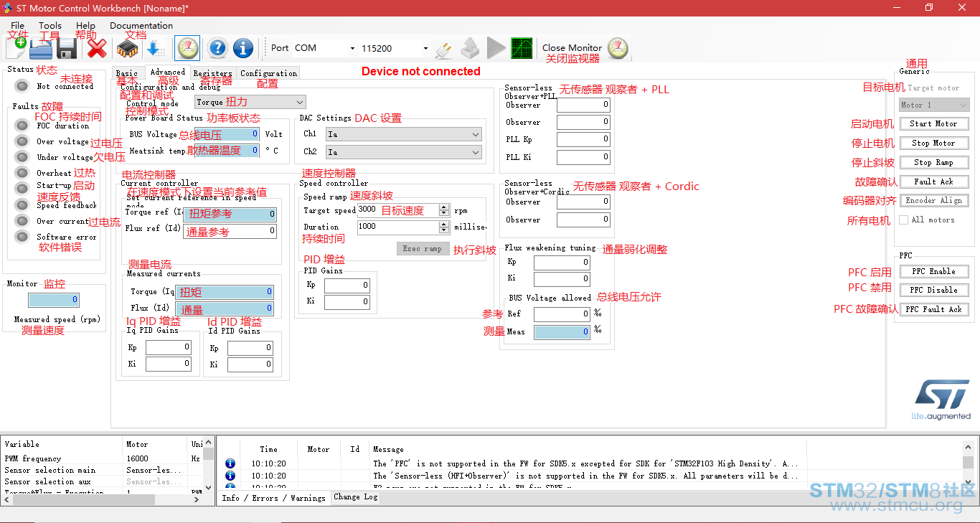
Task: Select the 'Sensor selection main' variable row
Action: coord(103,470)
